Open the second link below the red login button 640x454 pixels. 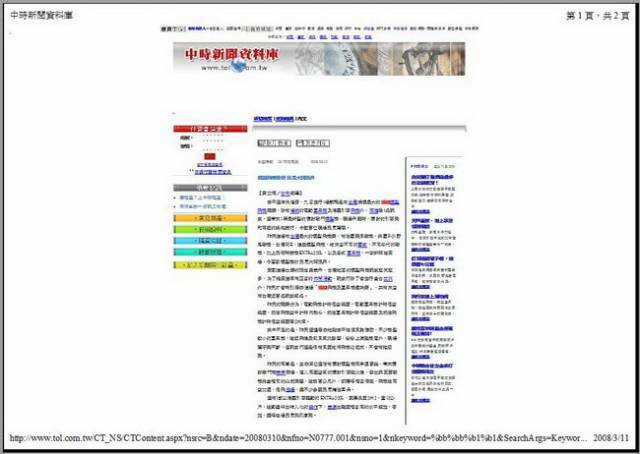point(213,172)
